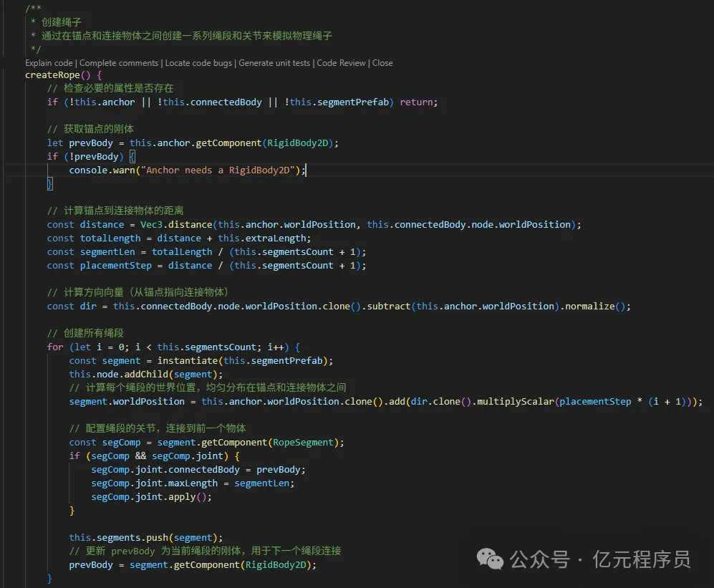Click console.warn call
This screenshot has height=588, width=714.
(x=102, y=170)
